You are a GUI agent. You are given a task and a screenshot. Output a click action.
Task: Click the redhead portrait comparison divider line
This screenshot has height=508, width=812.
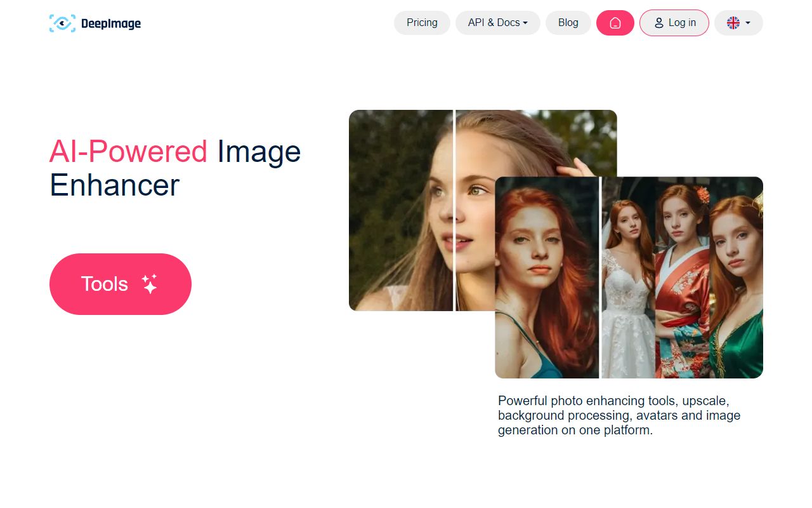(600, 277)
